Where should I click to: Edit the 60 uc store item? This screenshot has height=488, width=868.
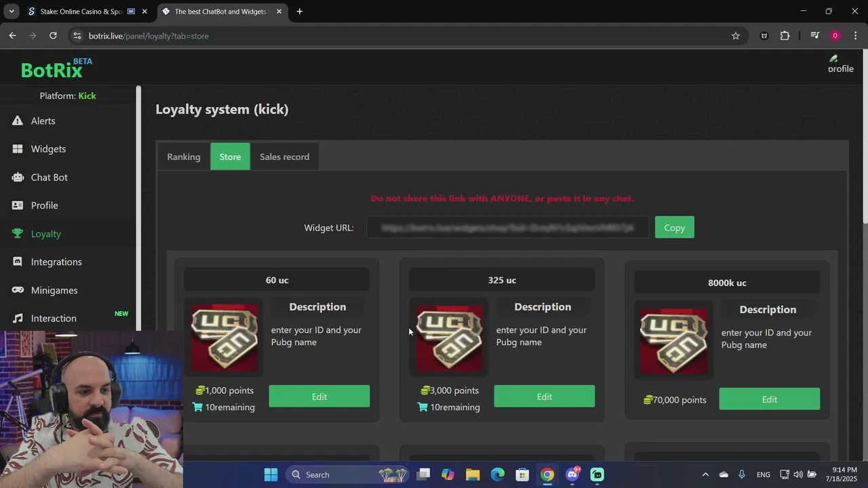point(319,396)
